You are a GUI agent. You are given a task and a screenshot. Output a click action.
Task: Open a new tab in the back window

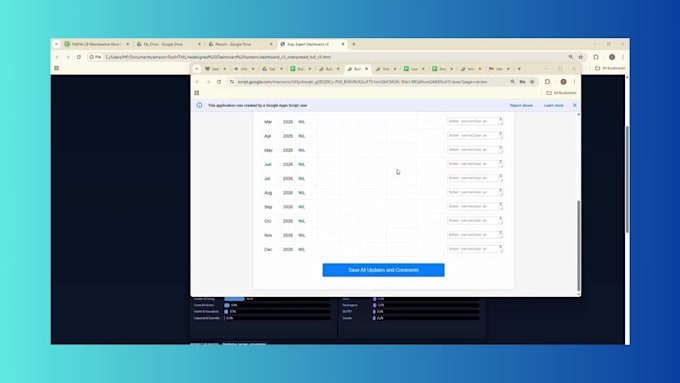coord(354,44)
